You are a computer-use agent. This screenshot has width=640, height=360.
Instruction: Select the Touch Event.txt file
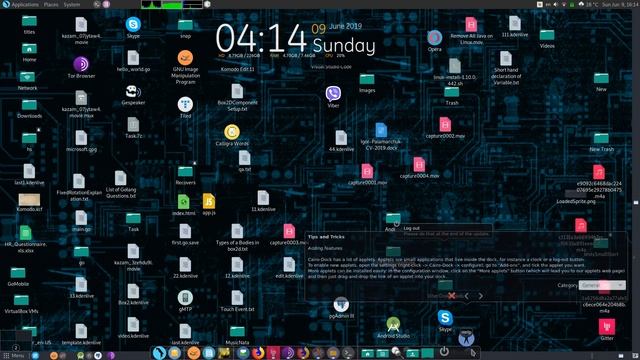(237, 298)
